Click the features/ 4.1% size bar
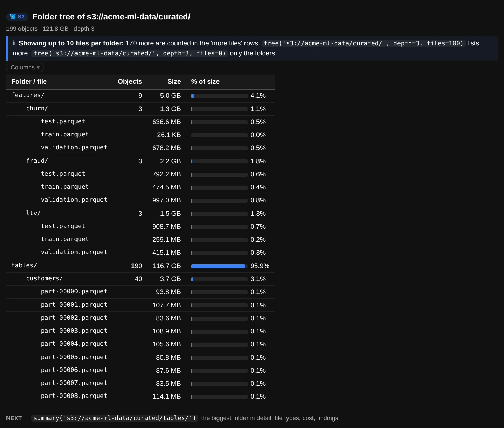Screen dimensions: 504x428 point(219,96)
